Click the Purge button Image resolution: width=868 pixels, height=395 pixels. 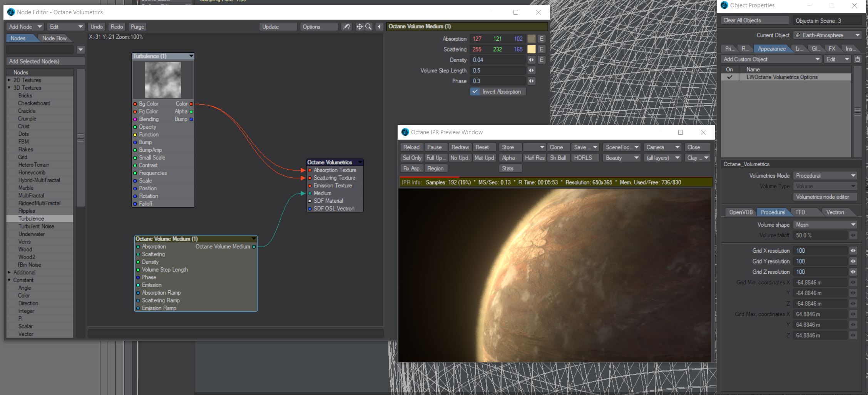click(137, 27)
